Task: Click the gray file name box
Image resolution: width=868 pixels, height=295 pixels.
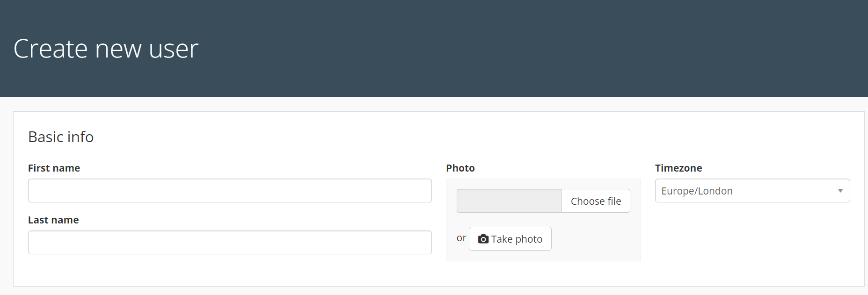Action: point(509,201)
